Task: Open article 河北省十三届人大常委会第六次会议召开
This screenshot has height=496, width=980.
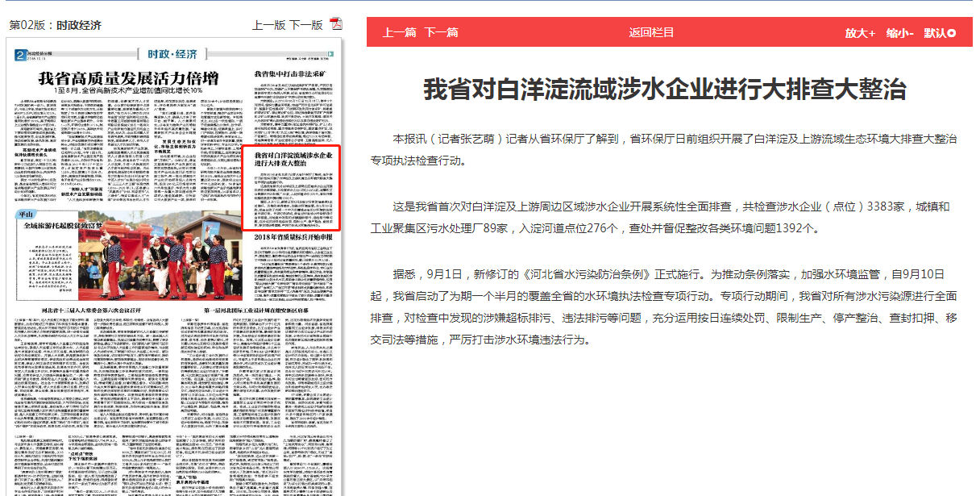Action: [x=91, y=310]
